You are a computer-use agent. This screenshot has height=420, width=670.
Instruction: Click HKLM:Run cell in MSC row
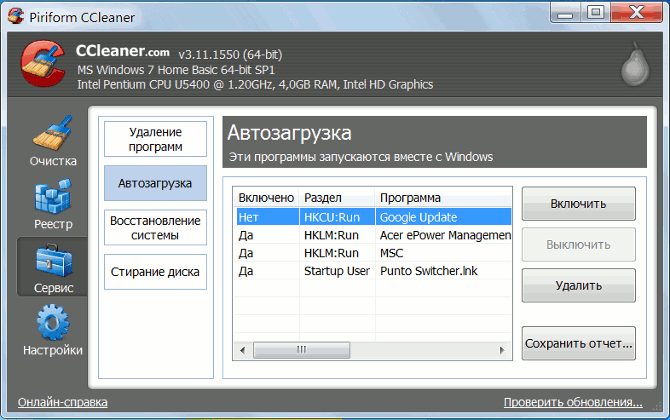(337, 253)
